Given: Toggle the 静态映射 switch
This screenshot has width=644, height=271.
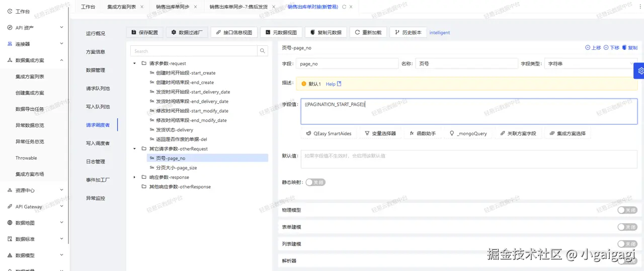Looking at the screenshot, I should point(315,182).
